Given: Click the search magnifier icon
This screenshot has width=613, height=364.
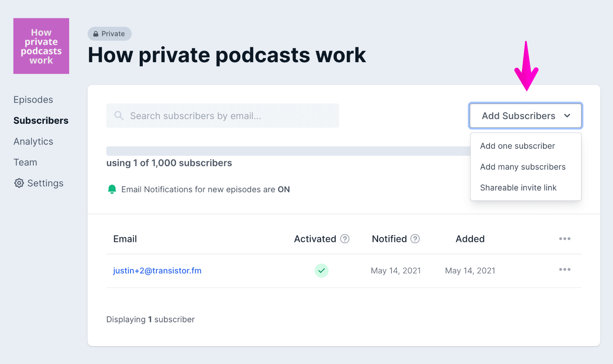Looking at the screenshot, I should point(119,115).
